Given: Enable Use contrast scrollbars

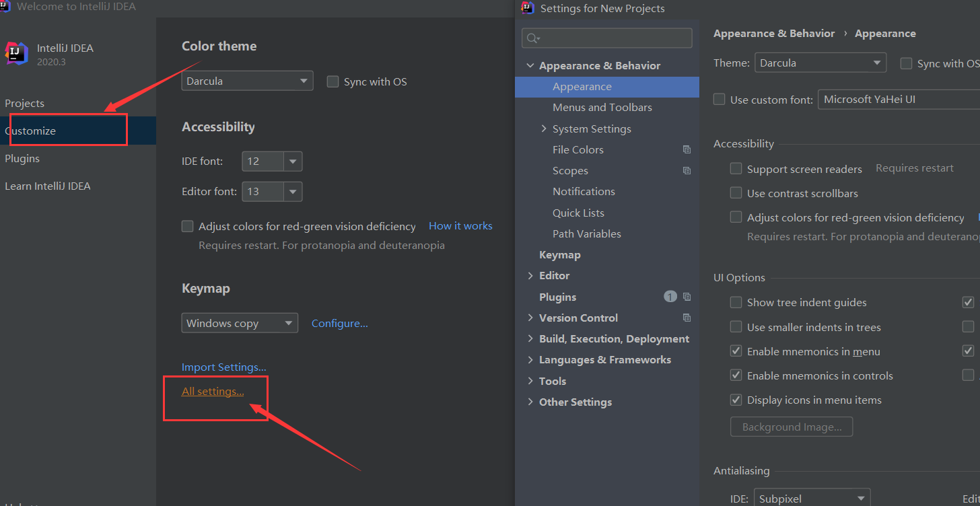Looking at the screenshot, I should [x=736, y=193].
